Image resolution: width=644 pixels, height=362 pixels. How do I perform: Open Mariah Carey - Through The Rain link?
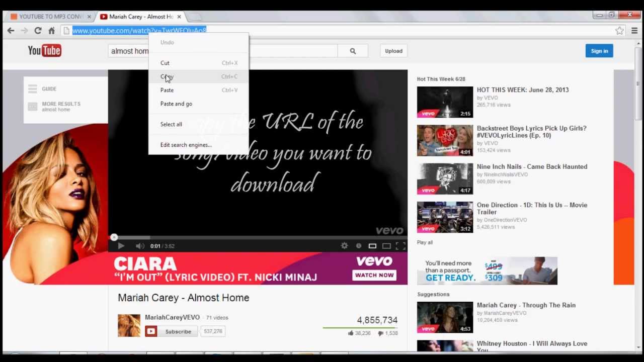click(x=526, y=305)
